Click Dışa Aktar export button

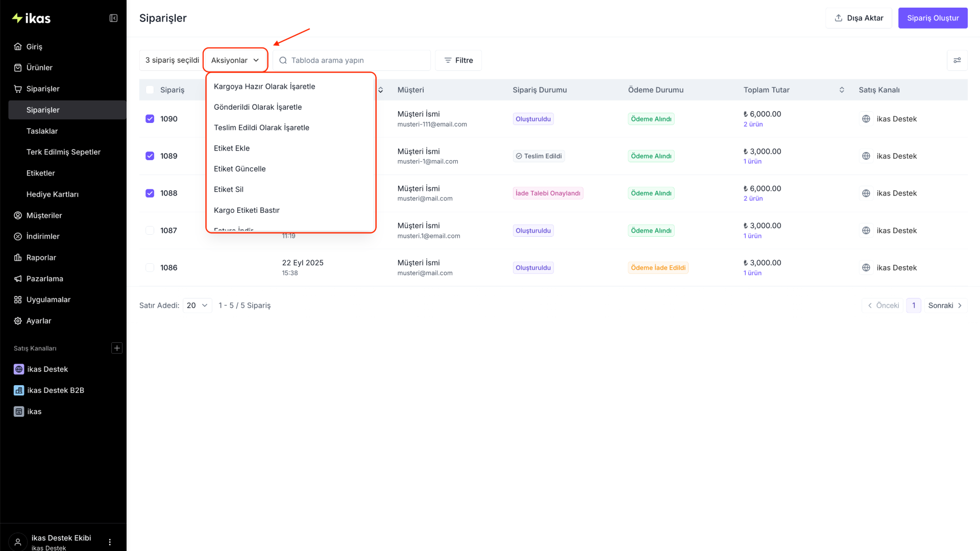859,18
